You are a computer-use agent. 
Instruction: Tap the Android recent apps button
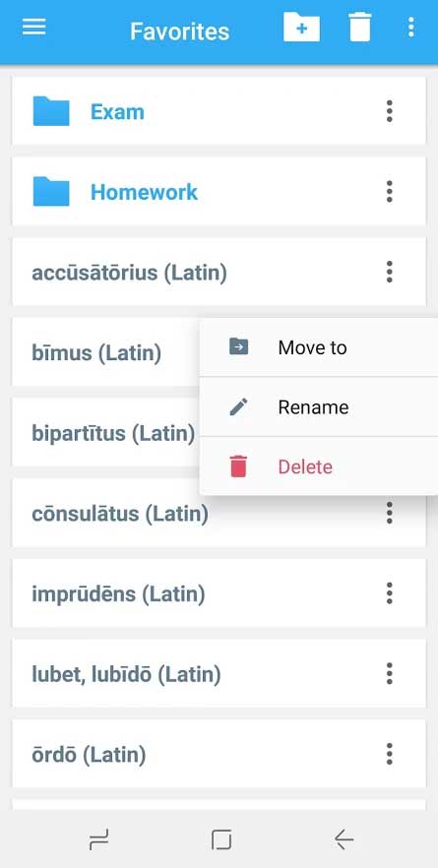[99, 839]
